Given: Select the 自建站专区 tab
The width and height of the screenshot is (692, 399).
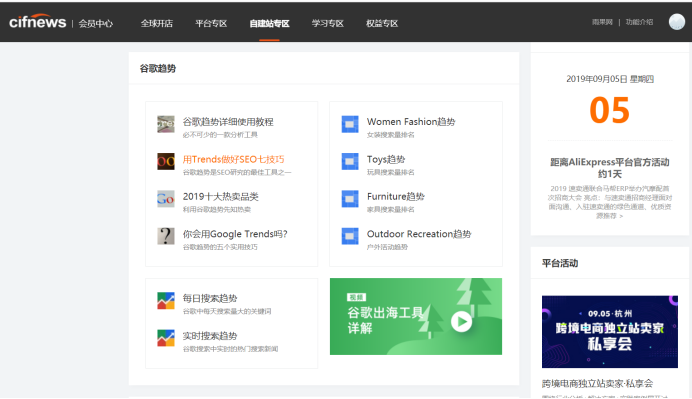Looking at the screenshot, I should point(269,23).
